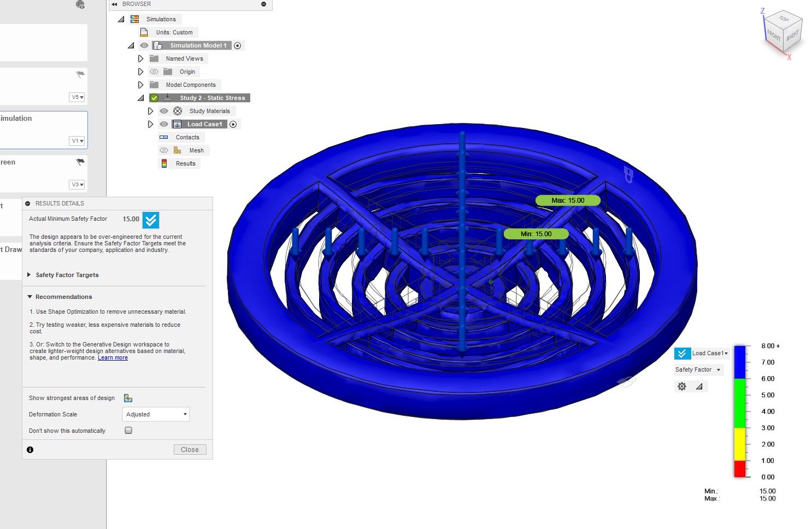Click the Min: 15.00 probe label
Viewport: 812px width, 529px height.
point(536,234)
